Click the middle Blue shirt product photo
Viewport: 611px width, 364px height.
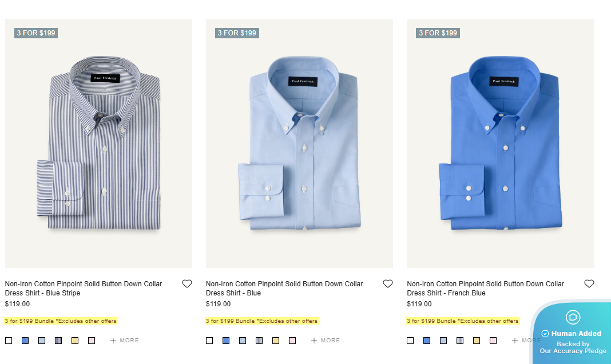click(x=299, y=143)
